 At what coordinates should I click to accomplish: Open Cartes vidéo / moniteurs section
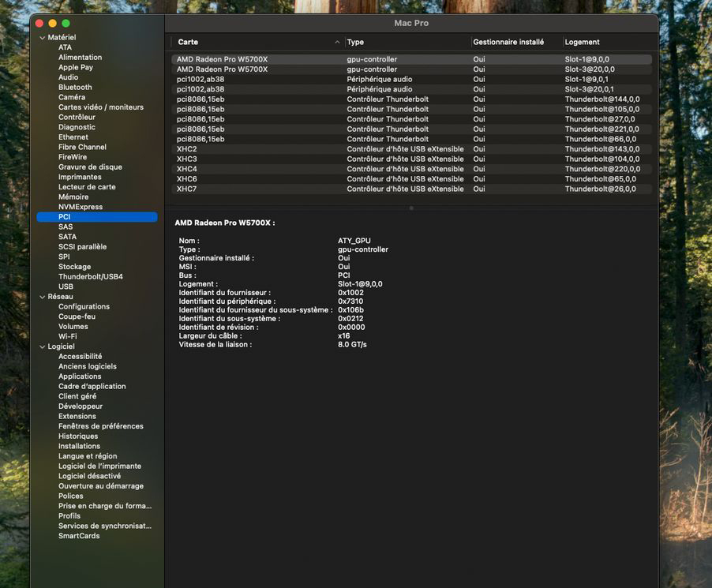(x=101, y=107)
